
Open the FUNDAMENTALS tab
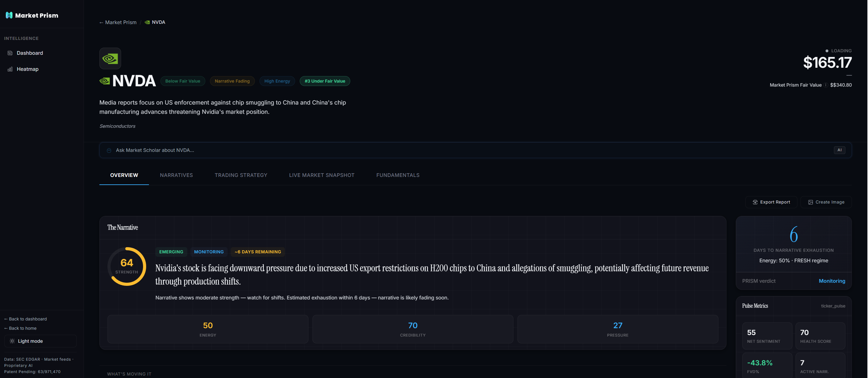[398, 175]
